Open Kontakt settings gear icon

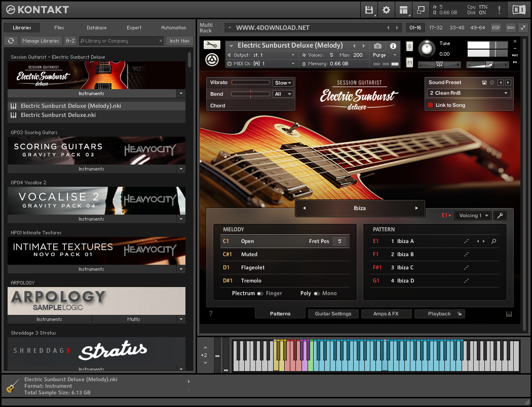click(x=386, y=10)
